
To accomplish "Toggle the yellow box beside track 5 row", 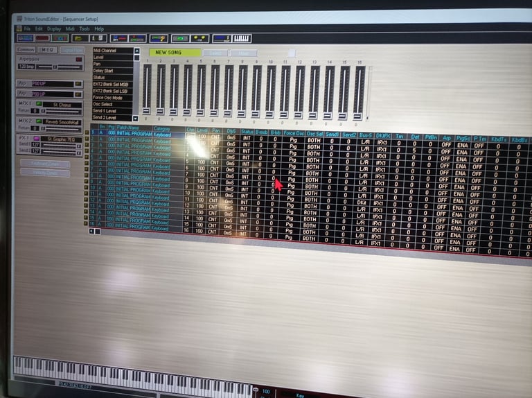I will click(x=86, y=157).
